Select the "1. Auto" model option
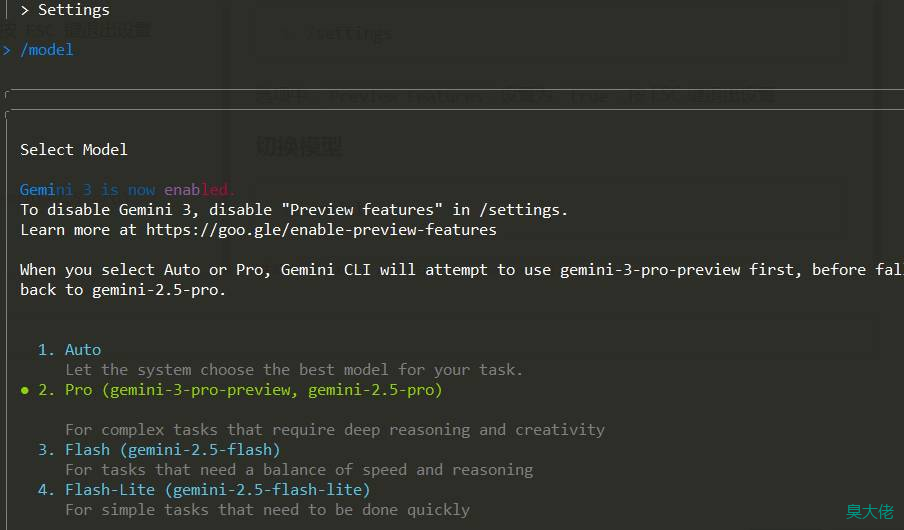Image resolution: width=904 pixels, height=530 pixels. click(x=70, y=350)
